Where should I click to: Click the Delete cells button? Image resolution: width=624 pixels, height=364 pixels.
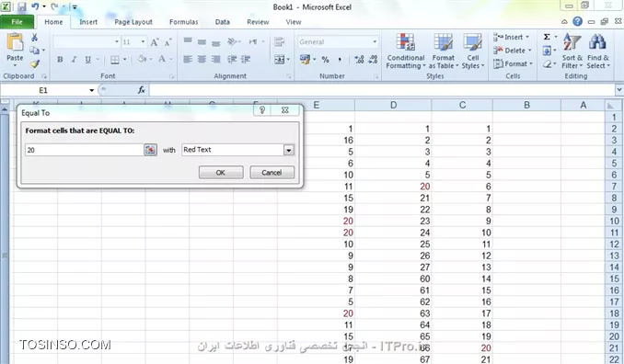point(512,51)
